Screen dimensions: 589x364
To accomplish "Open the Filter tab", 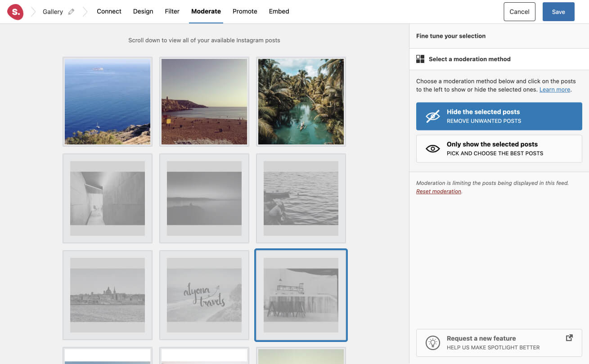I will point(172,11).
